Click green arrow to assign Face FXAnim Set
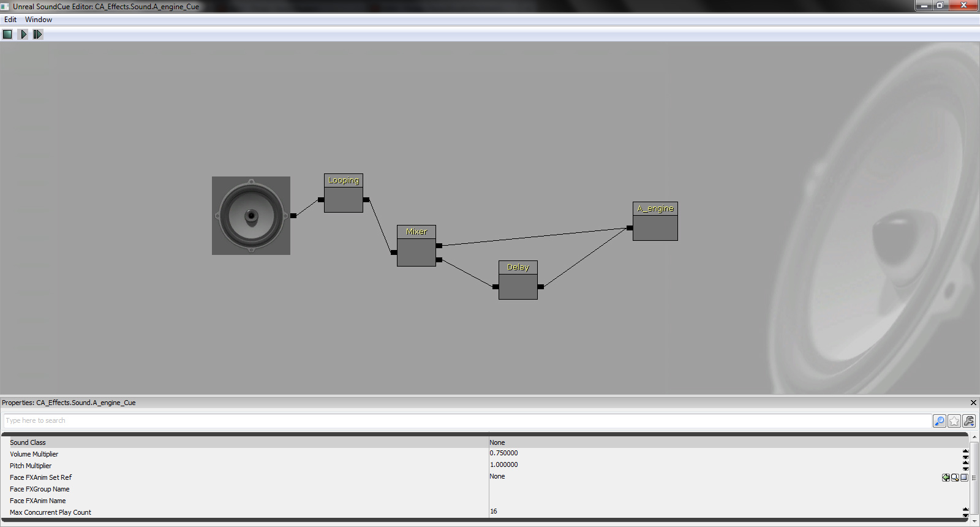 [946, 477]
